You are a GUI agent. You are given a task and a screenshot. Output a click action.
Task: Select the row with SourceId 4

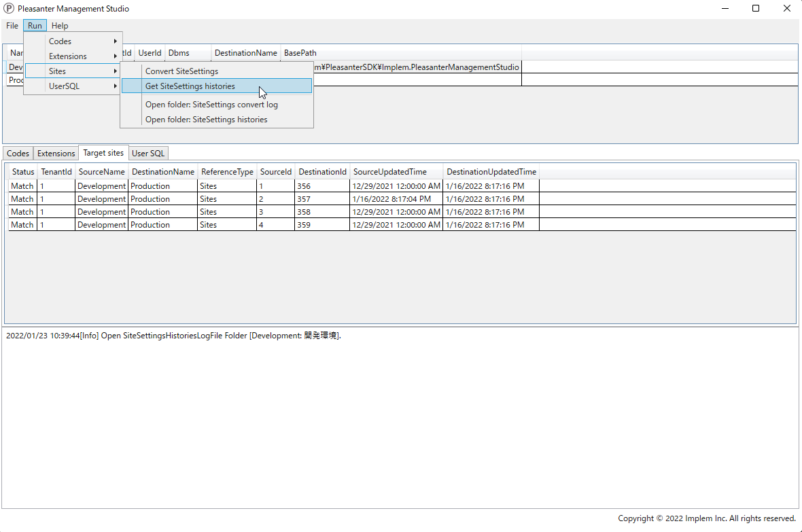402,225
